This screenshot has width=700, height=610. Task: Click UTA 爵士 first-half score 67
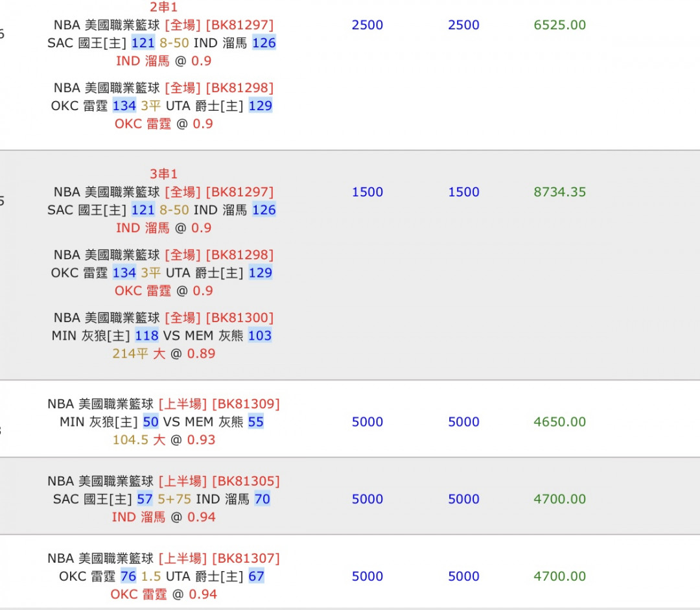(256, 576)
